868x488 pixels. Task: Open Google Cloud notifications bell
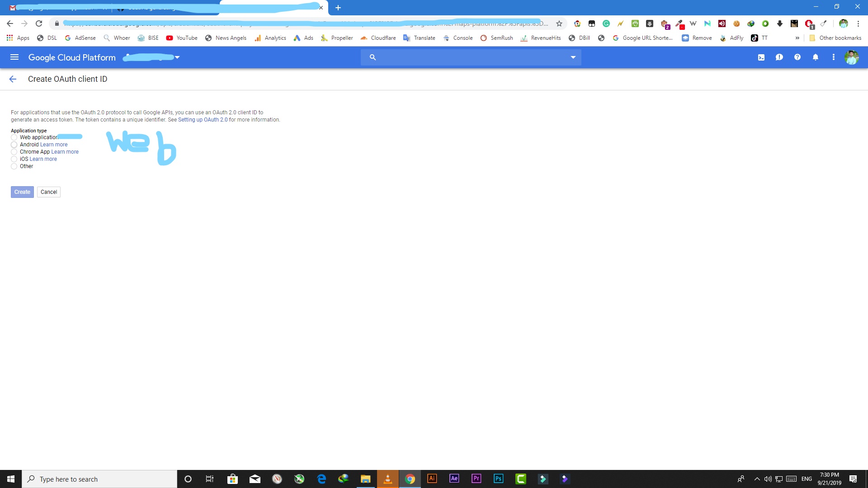point(815,57)
